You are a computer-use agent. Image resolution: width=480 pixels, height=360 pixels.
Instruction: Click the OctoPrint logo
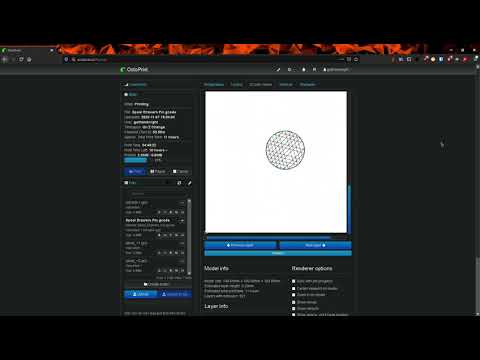pos(134,69)
